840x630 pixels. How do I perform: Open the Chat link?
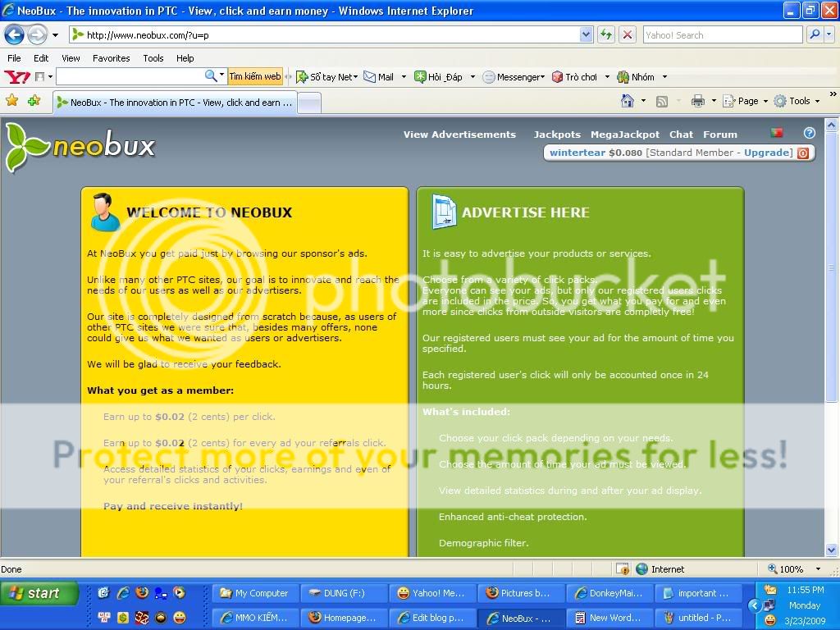click(x=681, y=135)
